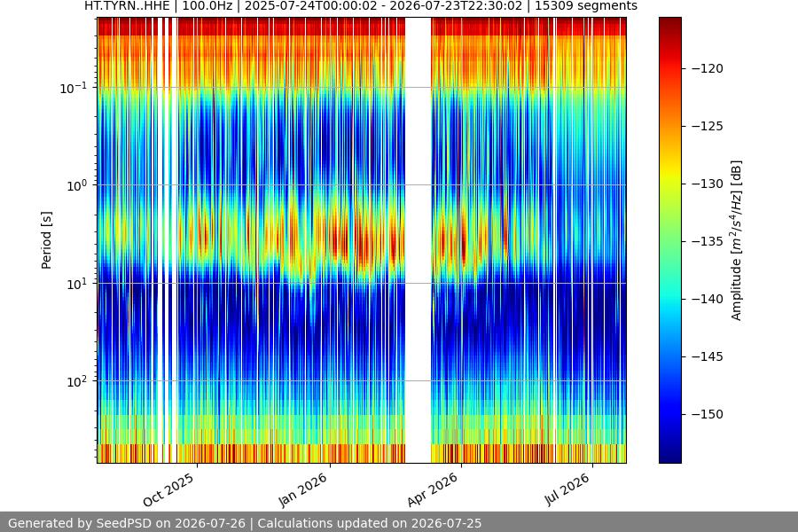
Task: Click the plot title 'HT.TYRN..HHE'
Action: point(127,5)
